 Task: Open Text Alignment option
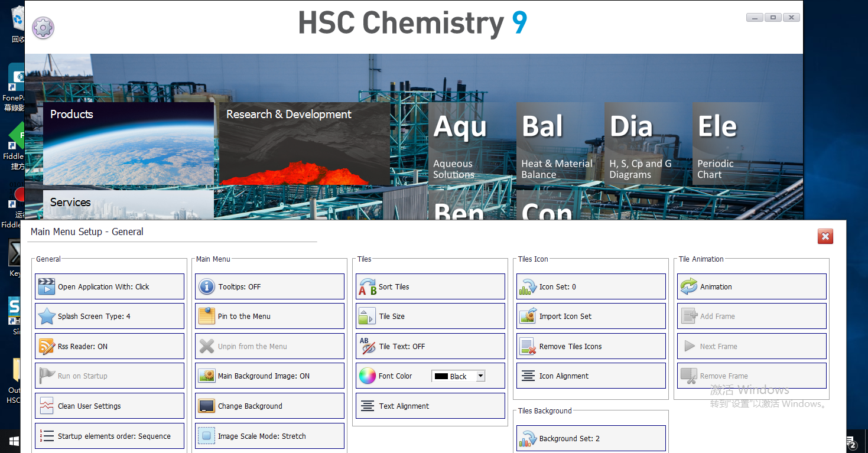click(x=430, y=406)
